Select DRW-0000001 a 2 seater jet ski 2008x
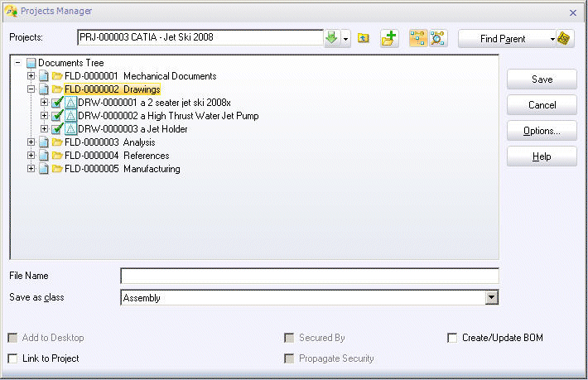Screen dimensions: 588x380 (154, 103)
